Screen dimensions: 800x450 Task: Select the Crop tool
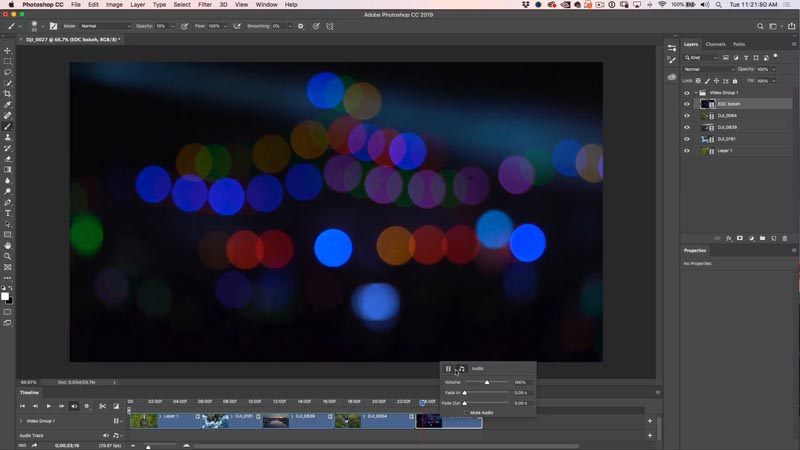[8, 94]
